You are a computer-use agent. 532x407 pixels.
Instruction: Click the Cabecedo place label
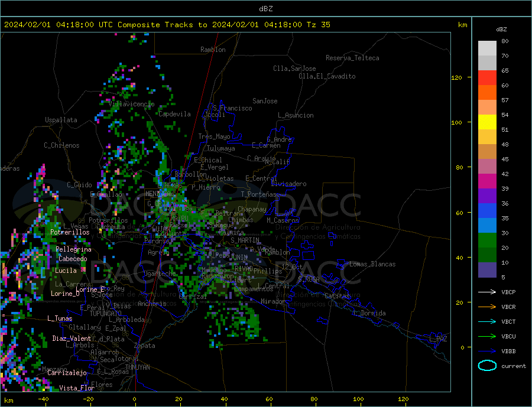(x=73, y=259)
